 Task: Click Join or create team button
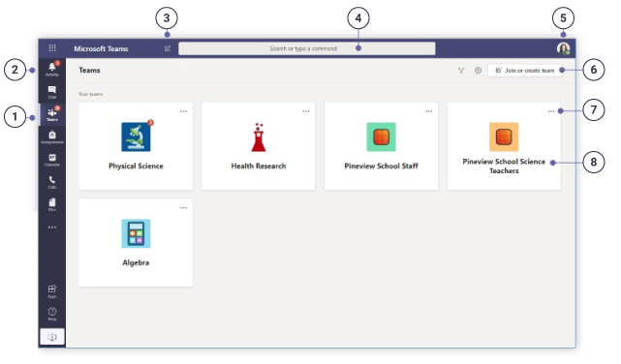click(x=525, y=71)
